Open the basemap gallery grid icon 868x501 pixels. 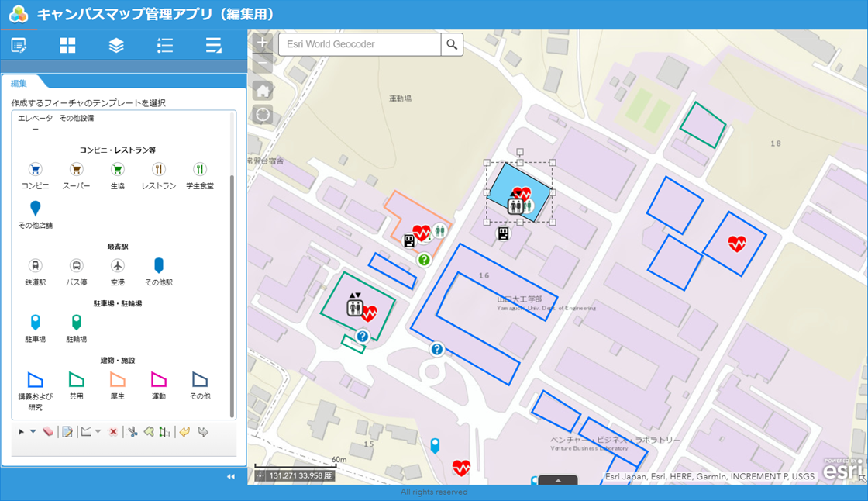(x=67, y=46)
